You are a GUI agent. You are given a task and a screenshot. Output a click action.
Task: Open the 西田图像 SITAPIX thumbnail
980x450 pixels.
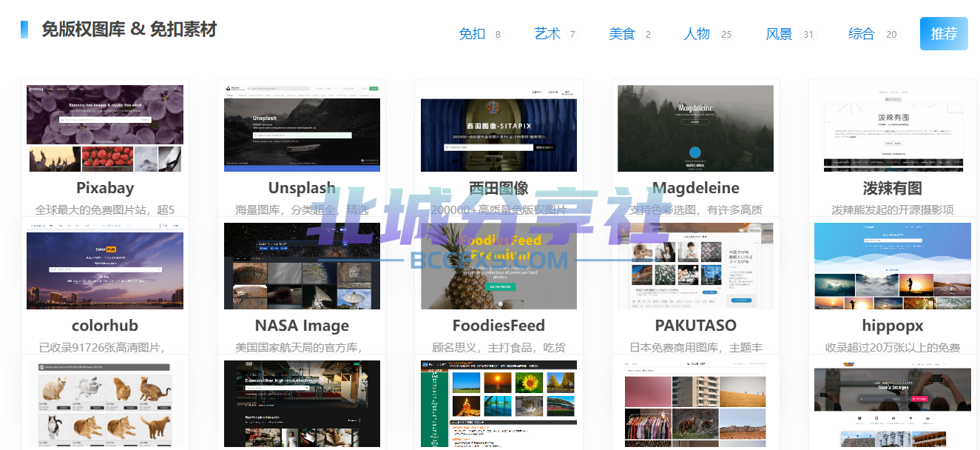coord(499,128)
